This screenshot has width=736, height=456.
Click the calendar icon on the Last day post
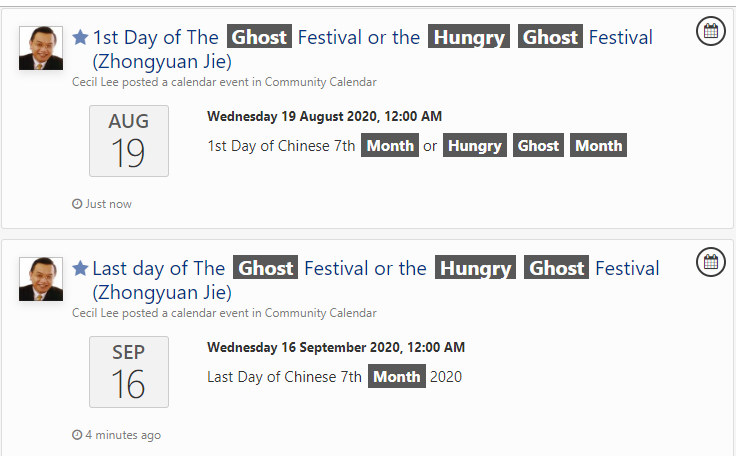tap(710, 263)
